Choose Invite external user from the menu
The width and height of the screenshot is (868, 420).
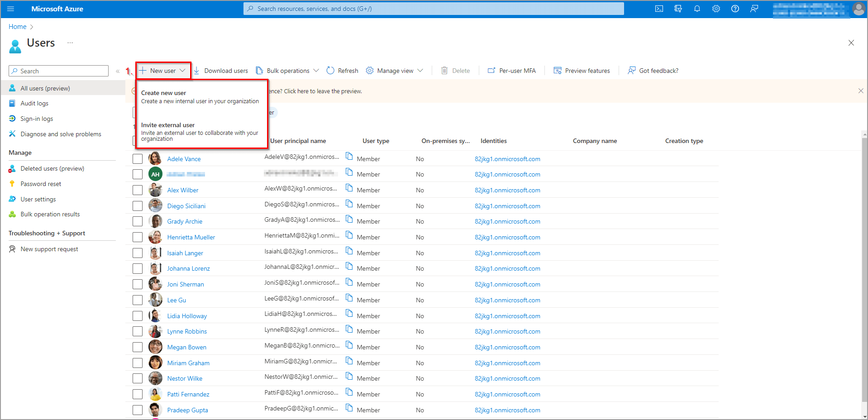(200, 131)
